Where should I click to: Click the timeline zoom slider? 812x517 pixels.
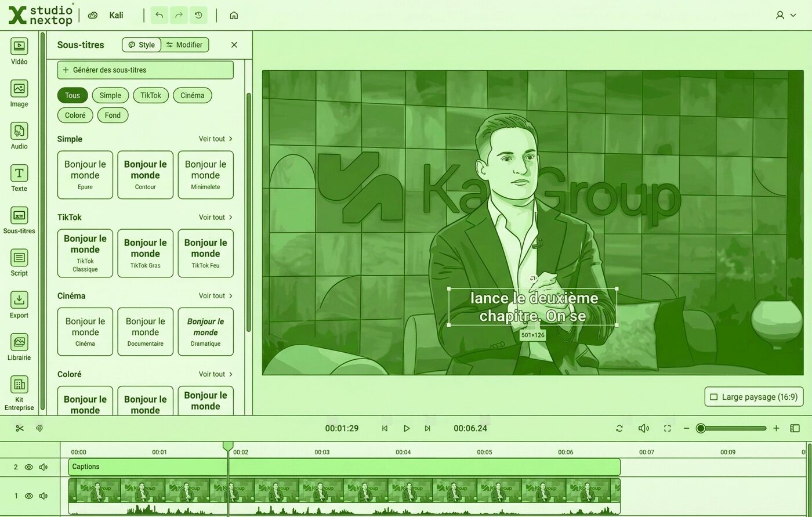coord(733,428)
